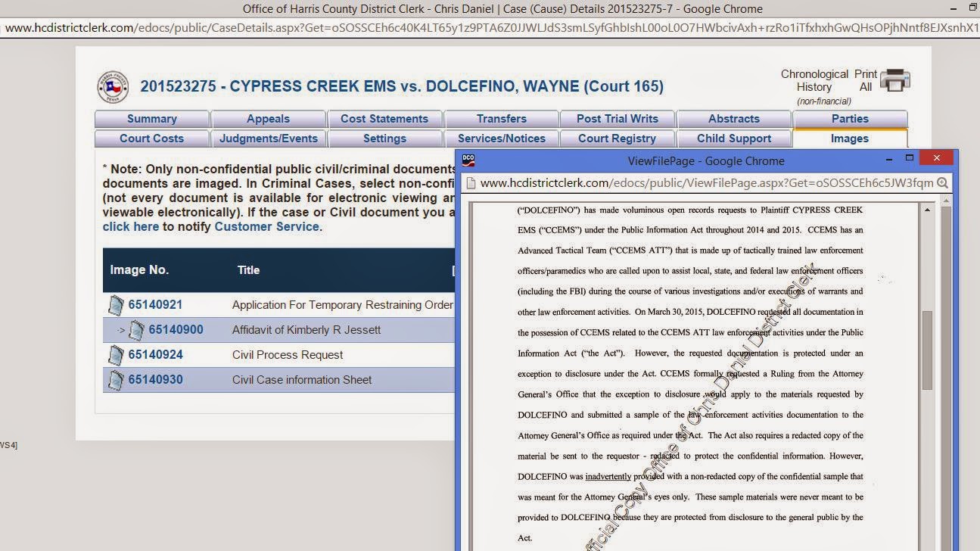This screenshot has width=980, height=551.
Task: Open the Court Registry tab
Action: tap(618, 139)
